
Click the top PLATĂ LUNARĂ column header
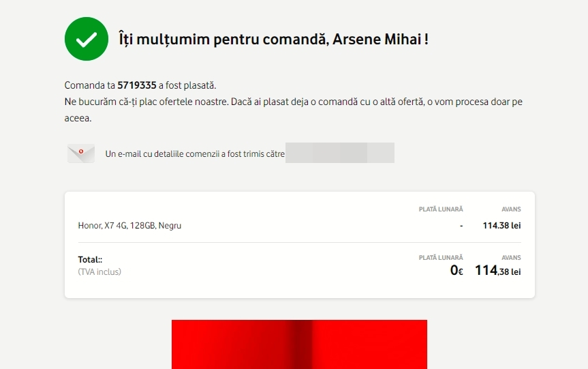point(440,209)
